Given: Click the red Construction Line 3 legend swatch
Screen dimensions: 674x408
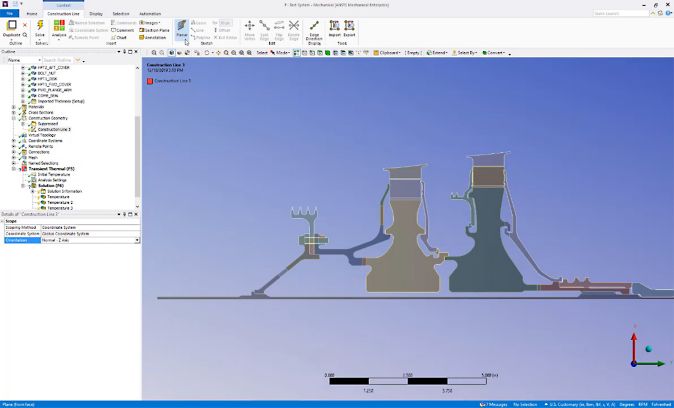Looking at the screenshot, I should click(x=150, y=81).
